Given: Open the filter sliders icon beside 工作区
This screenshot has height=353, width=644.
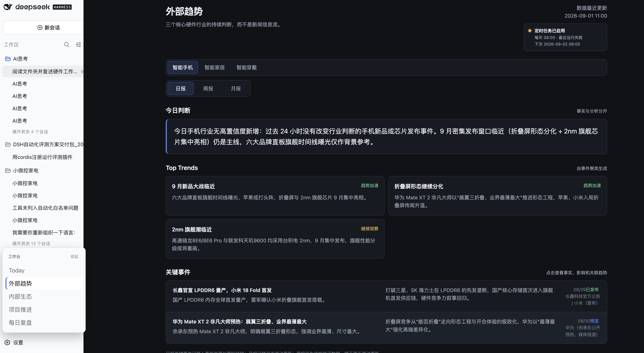Looking at the screenshot, I should click(78, 45).
